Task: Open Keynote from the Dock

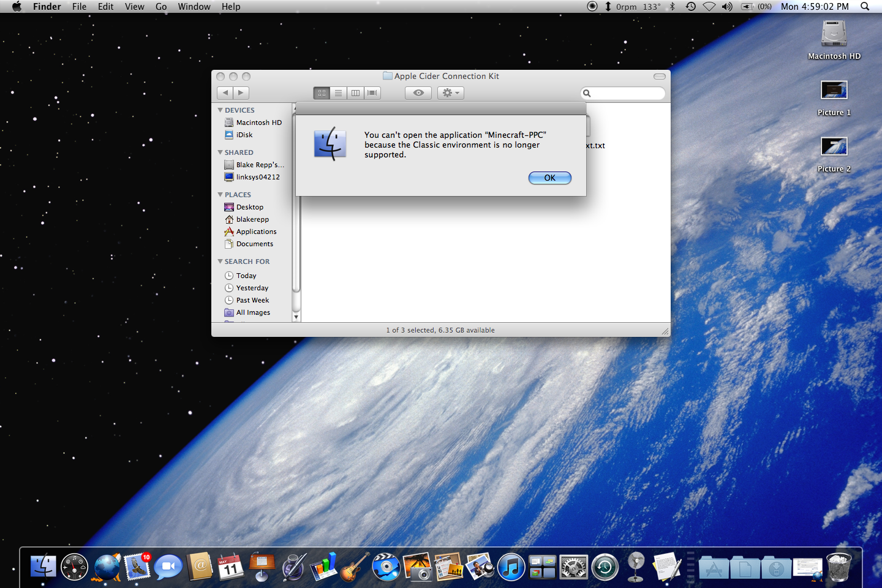Action: click(262, 567)
